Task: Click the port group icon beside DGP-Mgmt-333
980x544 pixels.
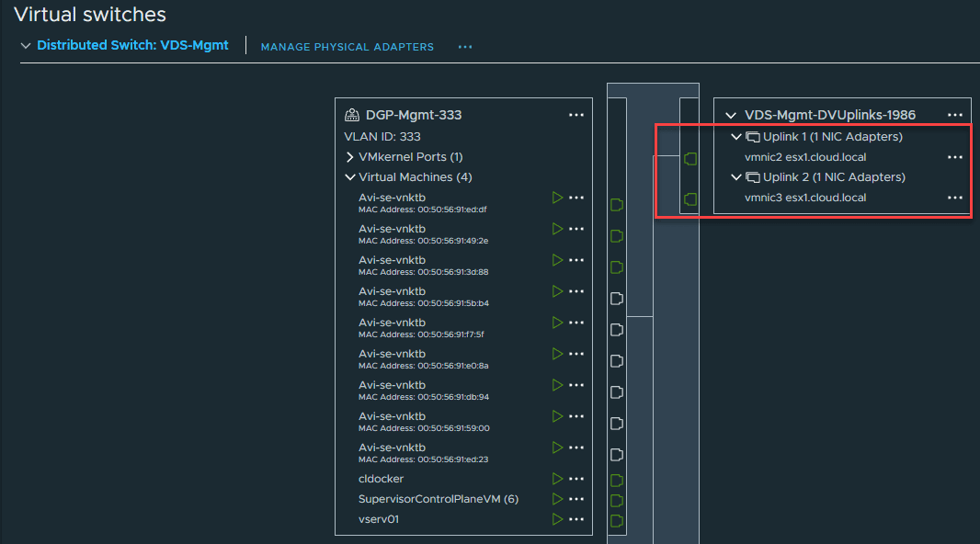Action: tap(354, 115)
